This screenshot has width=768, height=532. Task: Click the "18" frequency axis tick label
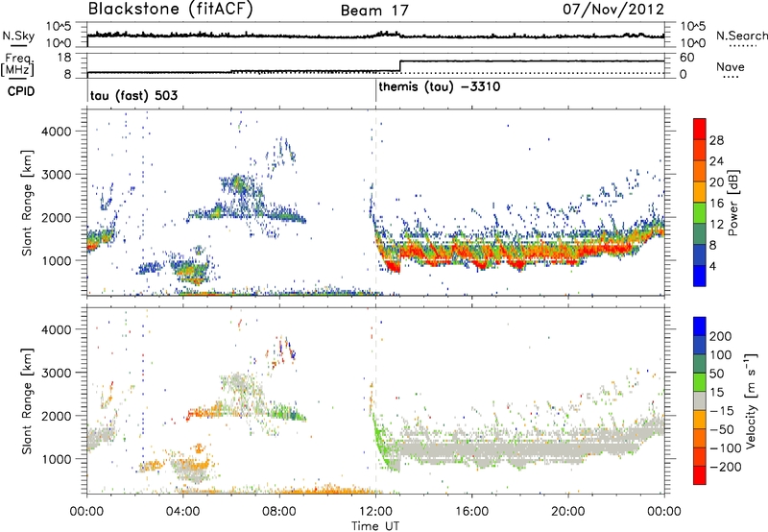coord(63,58)
